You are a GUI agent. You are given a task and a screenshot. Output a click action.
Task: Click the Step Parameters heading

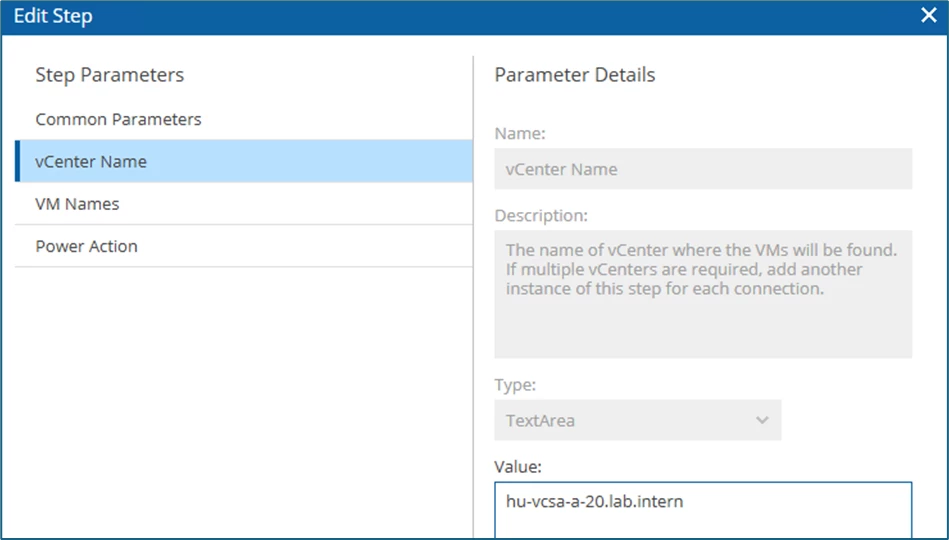110,75
